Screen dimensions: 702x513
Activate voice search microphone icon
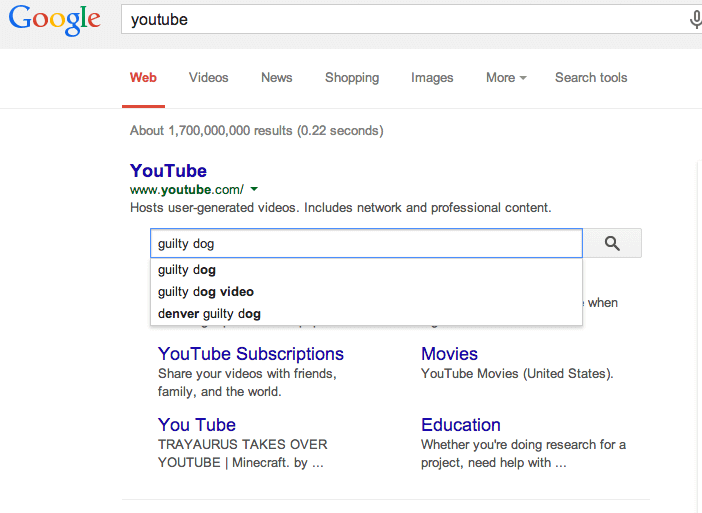pos(695,20)
